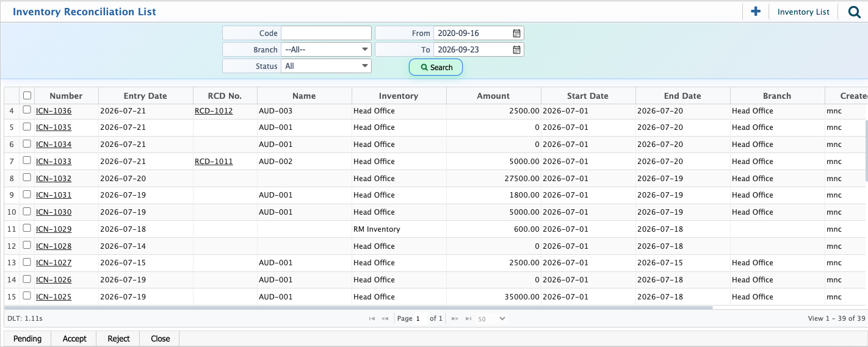Click the Reject button

[x=118, y=338]
